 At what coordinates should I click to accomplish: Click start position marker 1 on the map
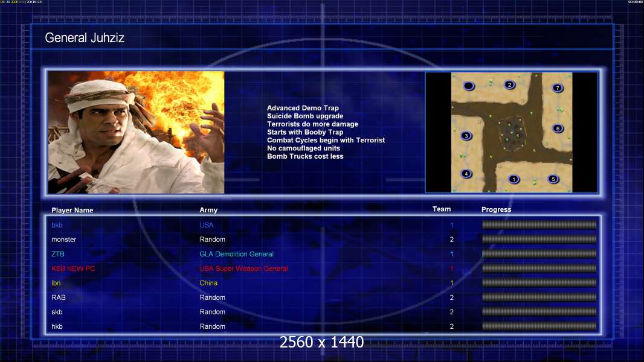[x=514, y=179]
